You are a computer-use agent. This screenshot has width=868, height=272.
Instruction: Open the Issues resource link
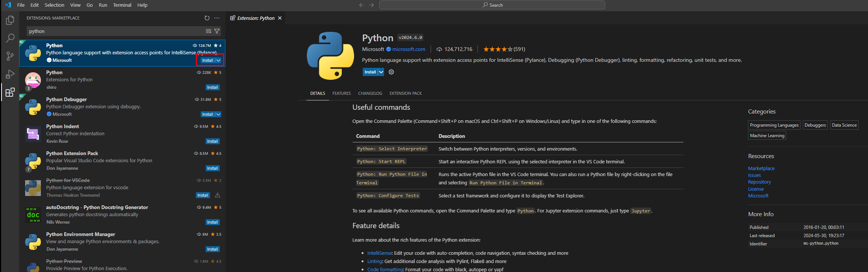pos(754,175)
